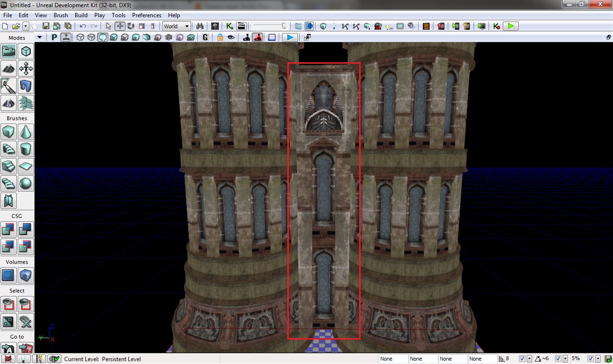Viewport: 613px width, 364px height.
Task: Open the Brush menu
Action: 61,15
